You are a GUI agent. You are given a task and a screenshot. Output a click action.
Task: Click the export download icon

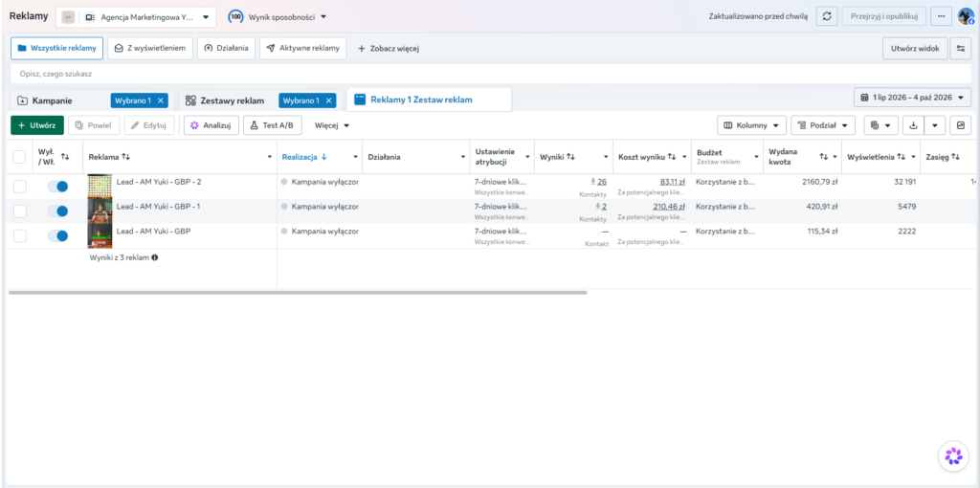[912, 125]
